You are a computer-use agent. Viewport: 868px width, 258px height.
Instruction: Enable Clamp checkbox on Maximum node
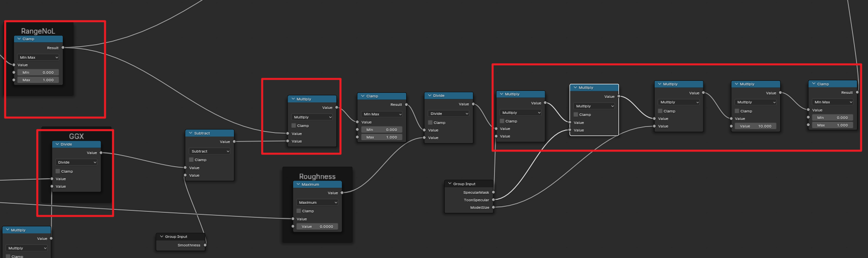[299, 211]
